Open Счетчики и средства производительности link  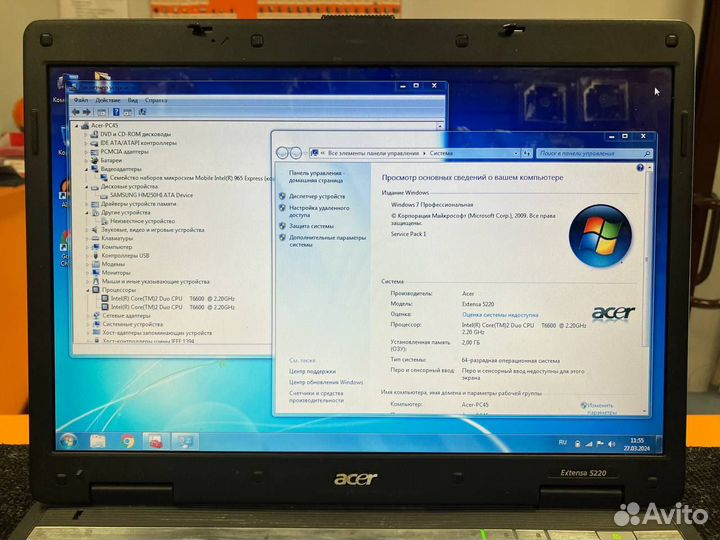[316, 397]
